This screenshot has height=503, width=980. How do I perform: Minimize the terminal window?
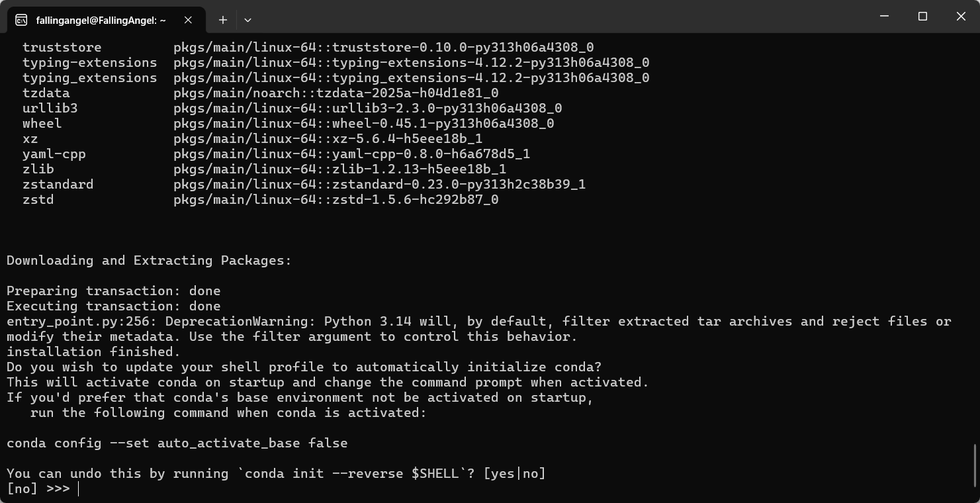coord(884,16)
